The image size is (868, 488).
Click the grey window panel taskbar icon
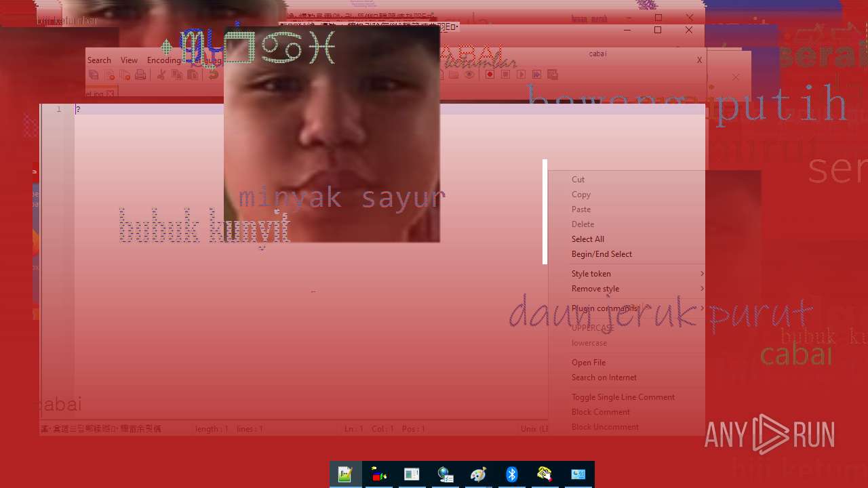click(412, 474)
